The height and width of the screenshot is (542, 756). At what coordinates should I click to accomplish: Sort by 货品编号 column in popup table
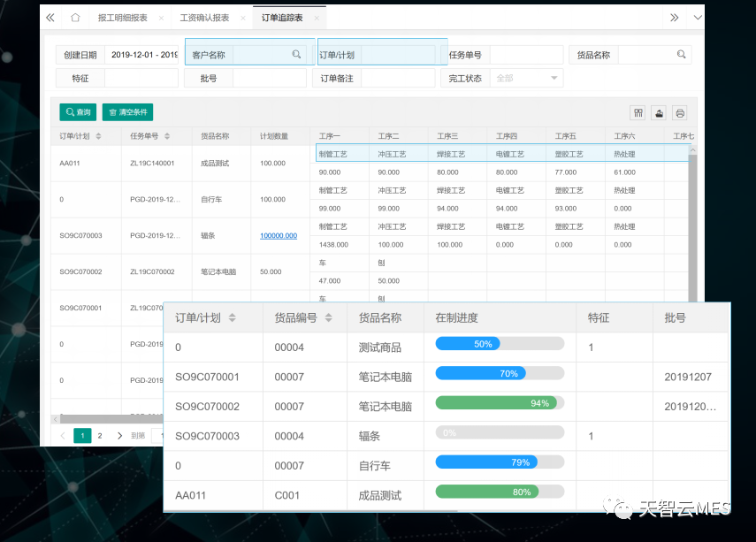point(328,317)
